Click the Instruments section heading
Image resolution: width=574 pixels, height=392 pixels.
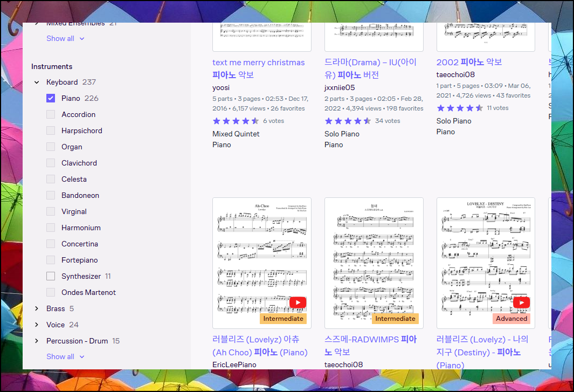click(x=52, y=66)
